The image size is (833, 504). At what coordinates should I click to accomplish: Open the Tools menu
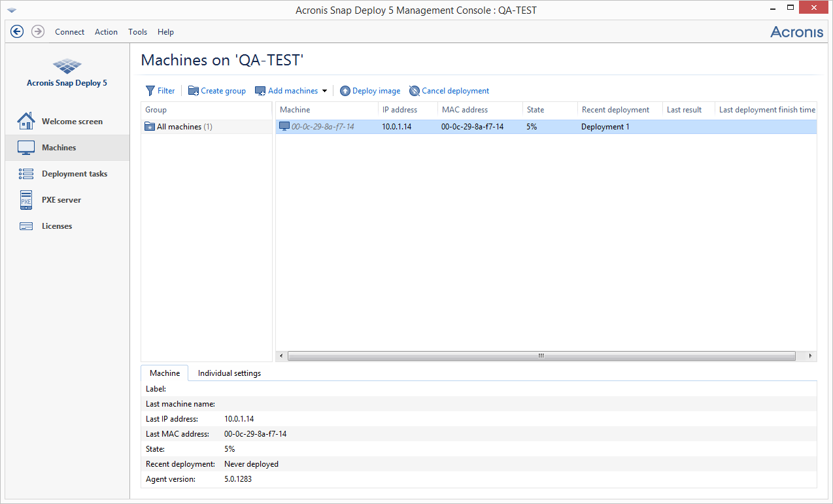tap(137, 32)
